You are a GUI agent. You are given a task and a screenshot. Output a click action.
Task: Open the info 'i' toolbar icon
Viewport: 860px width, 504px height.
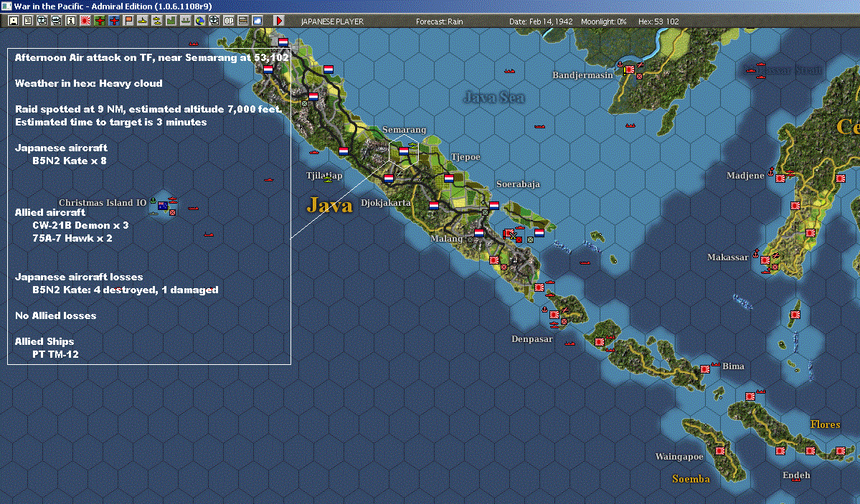tap(71, 21)
